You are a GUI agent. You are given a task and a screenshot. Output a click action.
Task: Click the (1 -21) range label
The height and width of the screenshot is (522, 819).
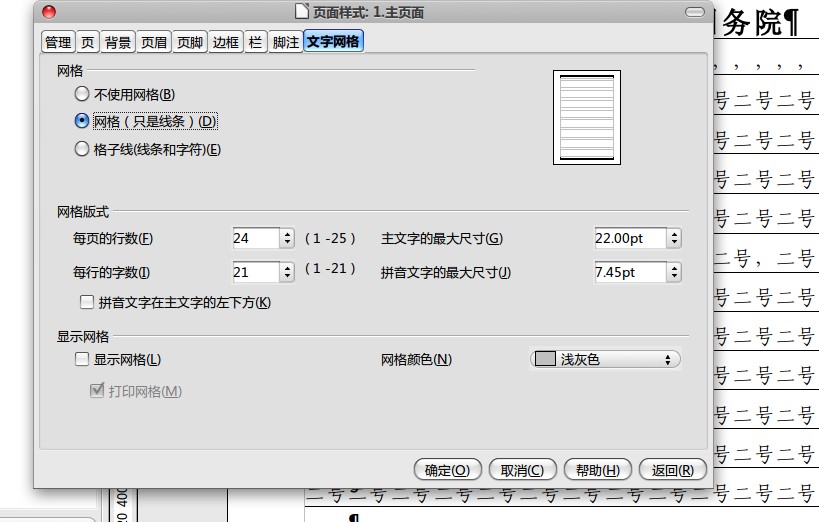(x=330, y=269)
